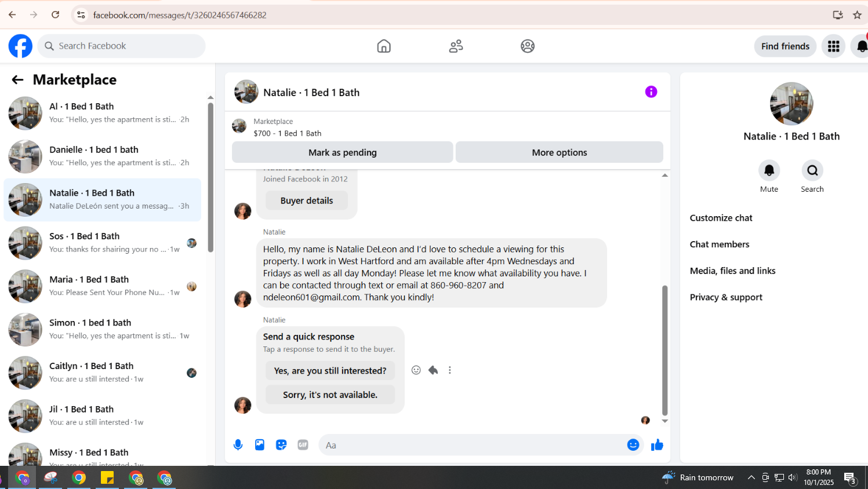Send "Yes, are you still interested?" quick response
The height and width of the screenshot is (489, 868).
pyautogui.click(x=330, y=371)
